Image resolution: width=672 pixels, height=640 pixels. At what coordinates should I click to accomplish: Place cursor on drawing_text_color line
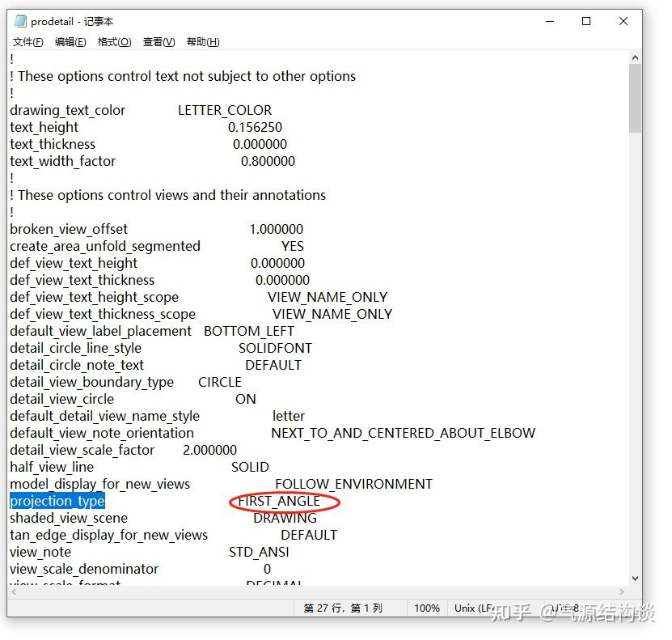(x=141, y=111)
